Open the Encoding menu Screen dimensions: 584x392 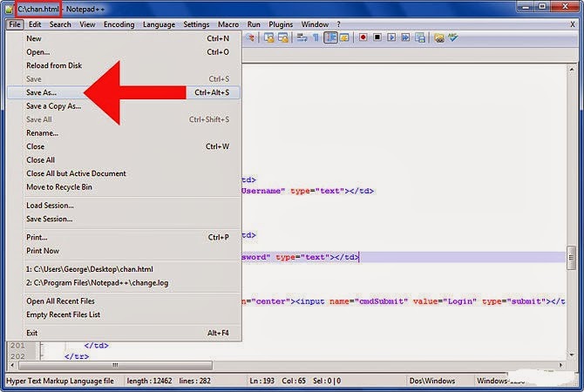point(119,24)
